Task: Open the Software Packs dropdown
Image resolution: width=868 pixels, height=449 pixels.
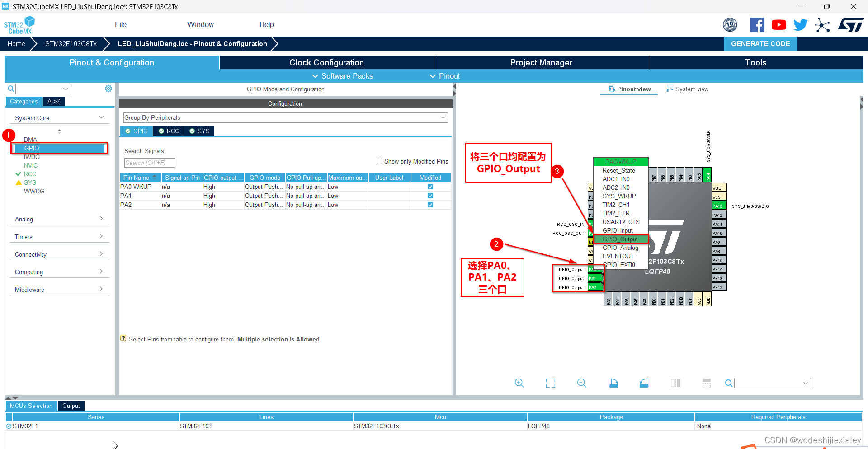Action: click(343, 76)
